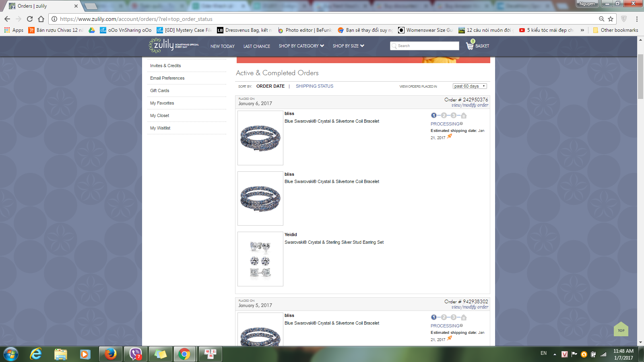Expand the Shop by Size menu
The image size is (644, 362).
click(348, 46)
